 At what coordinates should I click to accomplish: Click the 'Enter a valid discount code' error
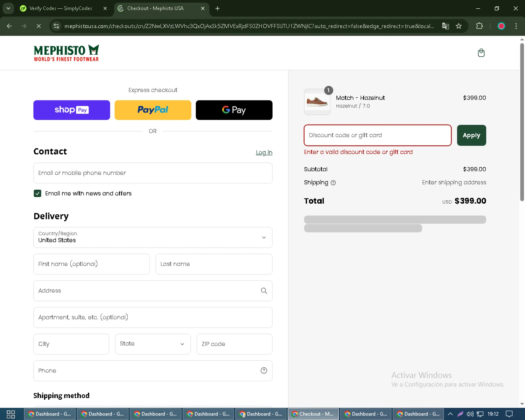(x=358, y=152)
